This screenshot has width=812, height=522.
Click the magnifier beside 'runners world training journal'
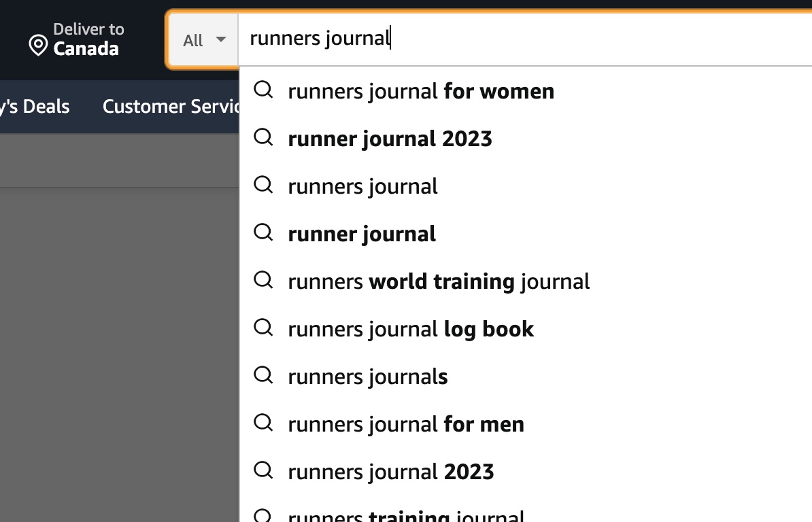pos(263,280)
